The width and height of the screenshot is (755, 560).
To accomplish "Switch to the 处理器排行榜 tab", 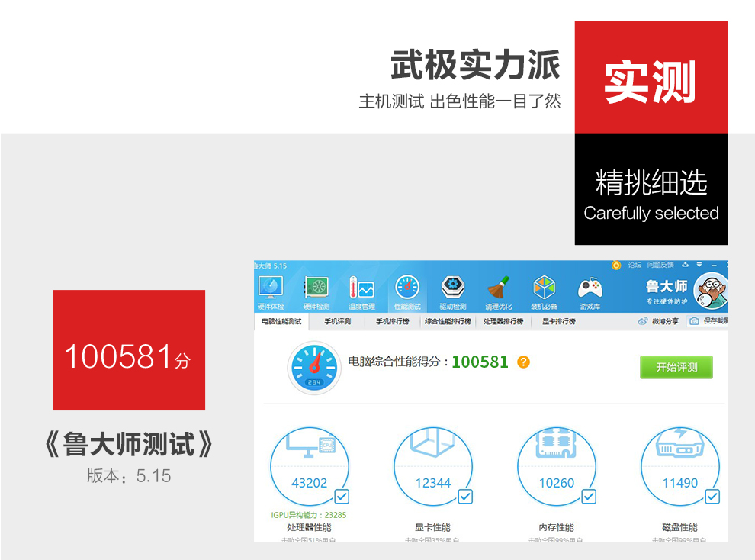I will [503, 322].
